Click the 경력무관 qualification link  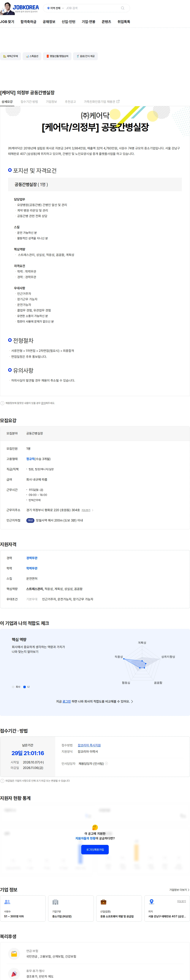click(x=32, y=558)
